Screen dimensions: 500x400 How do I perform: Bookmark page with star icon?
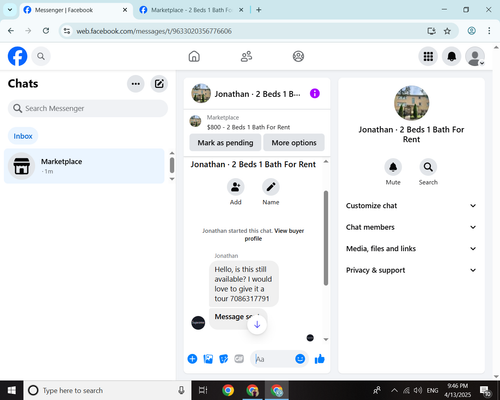coord(447,31)
